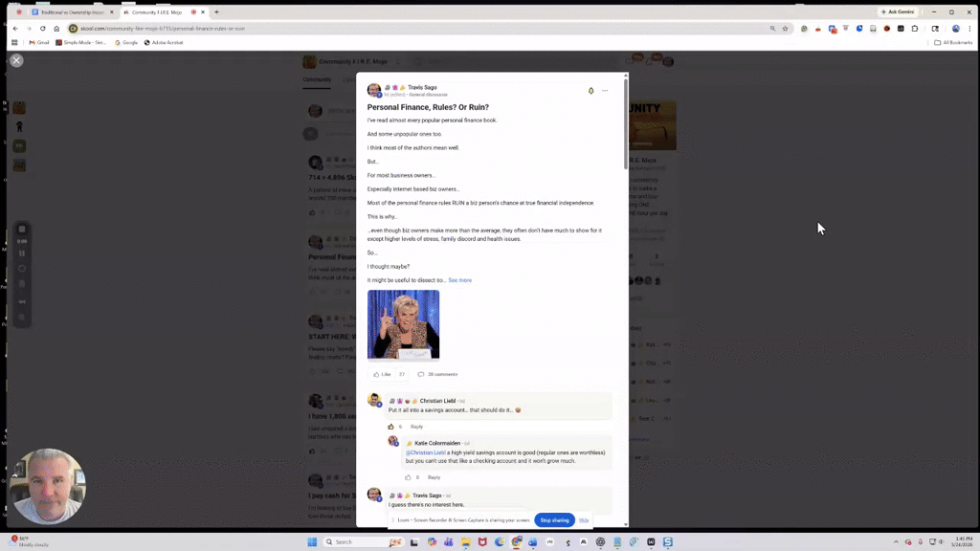The image size is (980, 551).
Task: Open the Community tab behind the overlay
Action: 317,80
